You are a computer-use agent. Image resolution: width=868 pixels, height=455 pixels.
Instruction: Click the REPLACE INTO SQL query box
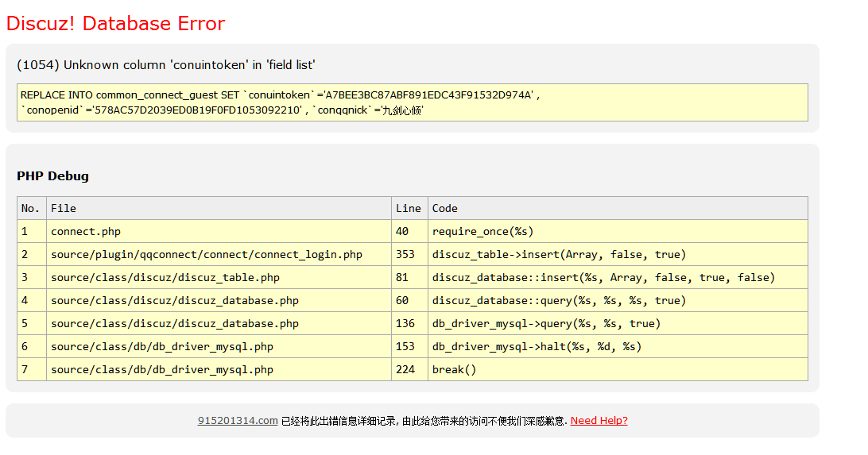pyautogui.click(x=412, y=102)
